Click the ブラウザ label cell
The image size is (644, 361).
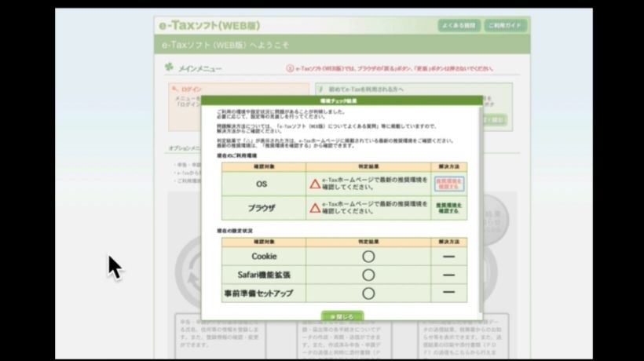pyautogui.click(x=263, y=208)
